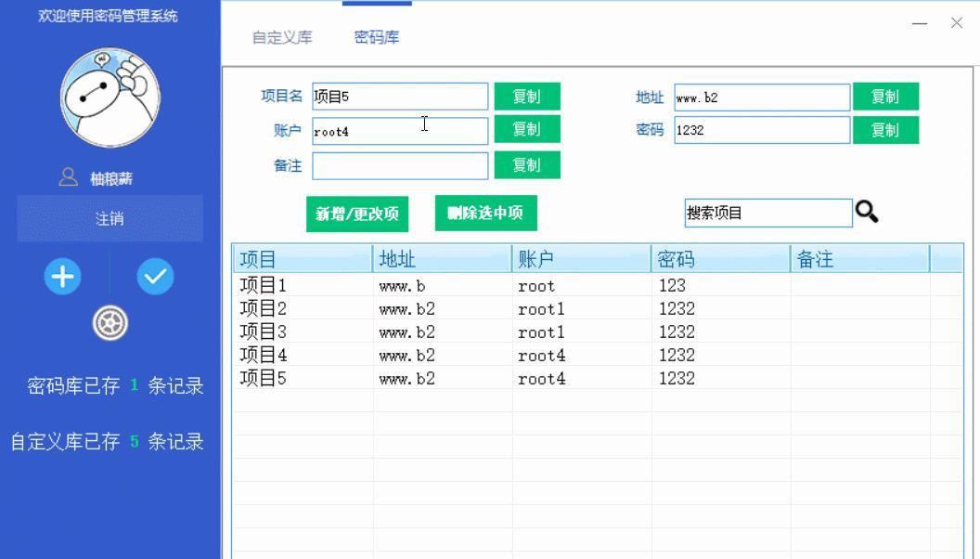Sort by the 项目 column header

point(303,259)
